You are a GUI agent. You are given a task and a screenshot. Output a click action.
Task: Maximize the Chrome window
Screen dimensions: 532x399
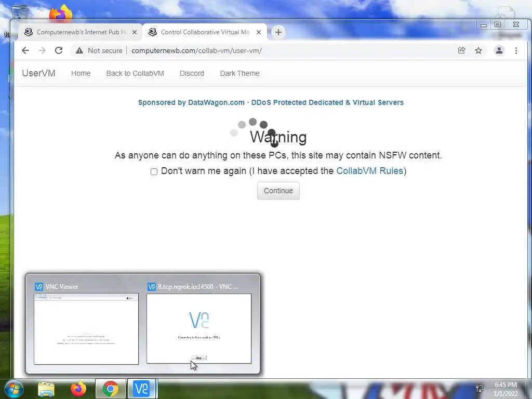coord(498,25)
